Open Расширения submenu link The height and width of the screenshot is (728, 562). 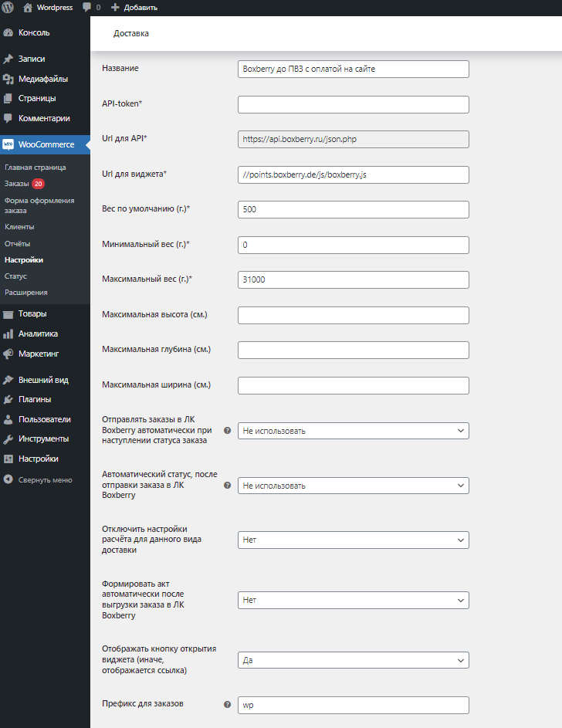click(26, 293)
